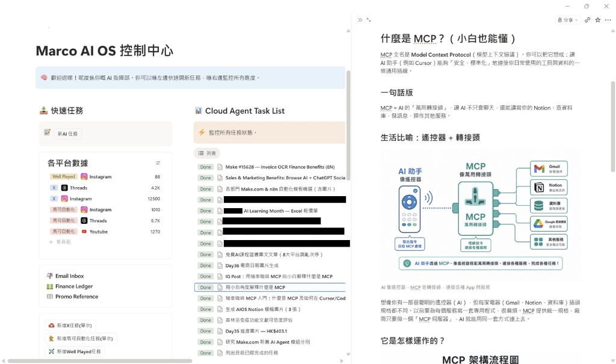
Task: Click the chart icon beside Cloud Agent Task List
Action: [x=199, y=111]
